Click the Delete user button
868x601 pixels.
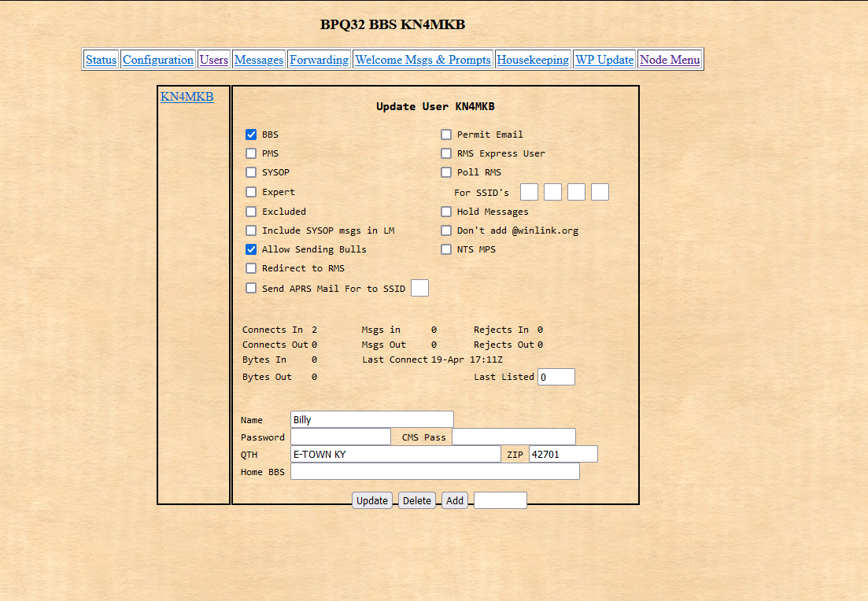click(417, 500)
